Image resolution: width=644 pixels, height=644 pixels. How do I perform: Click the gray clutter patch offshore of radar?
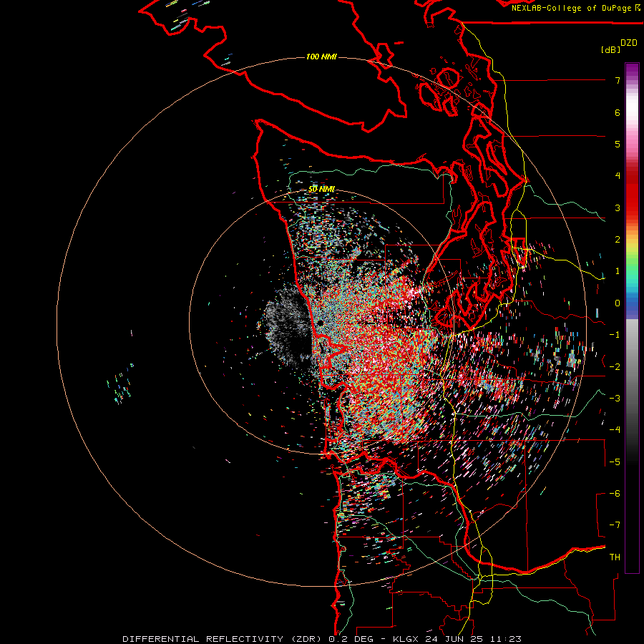288,326
